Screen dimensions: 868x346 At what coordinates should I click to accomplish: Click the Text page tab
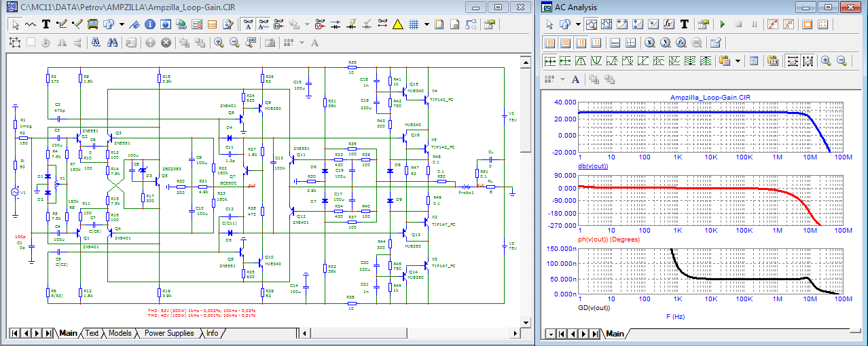click(92, 333)
